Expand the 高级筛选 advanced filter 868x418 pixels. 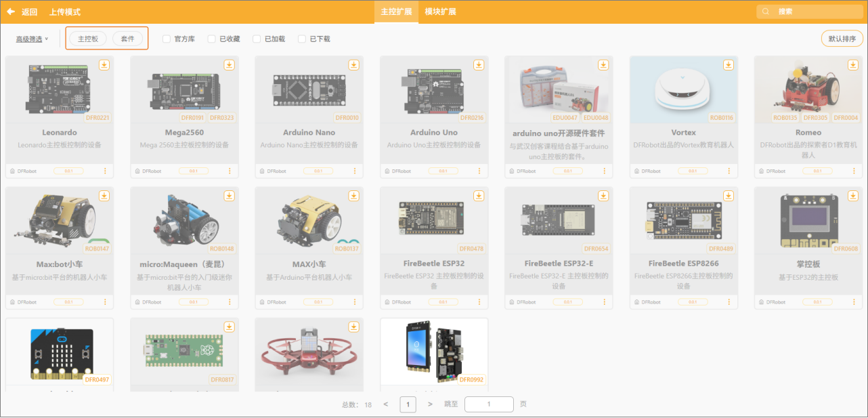pos(32,39)
